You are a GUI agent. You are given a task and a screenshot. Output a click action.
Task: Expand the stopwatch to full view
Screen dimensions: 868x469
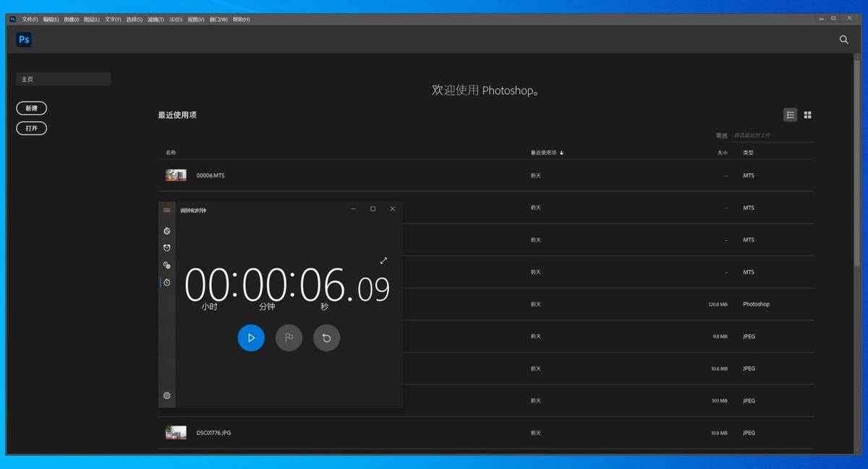coord(383,261)
